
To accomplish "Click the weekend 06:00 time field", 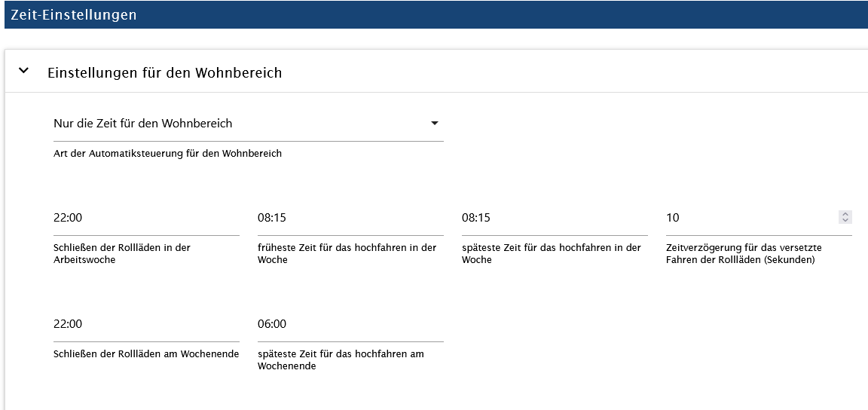I will pyautogui.click(x=350, y=324).
